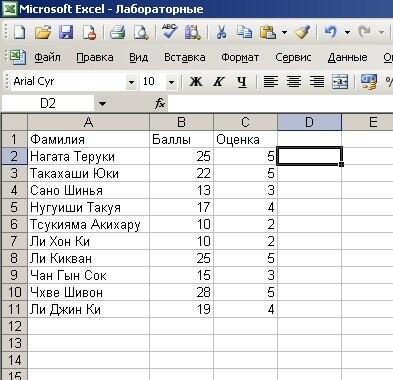Click the font size 10 box

(153, 81)
